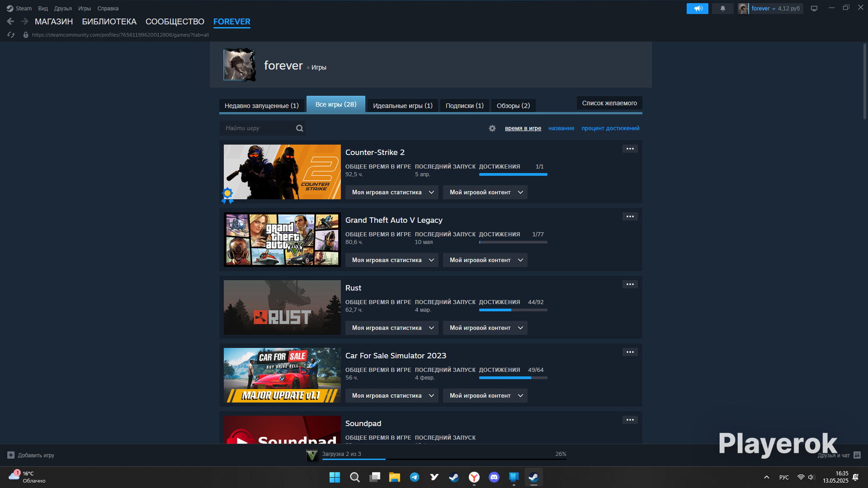The height and width of the screenshot is (488, 868).
Task: Go to the 'БИБЛИОТЕКА' section
Action: (x=109, y=21)
